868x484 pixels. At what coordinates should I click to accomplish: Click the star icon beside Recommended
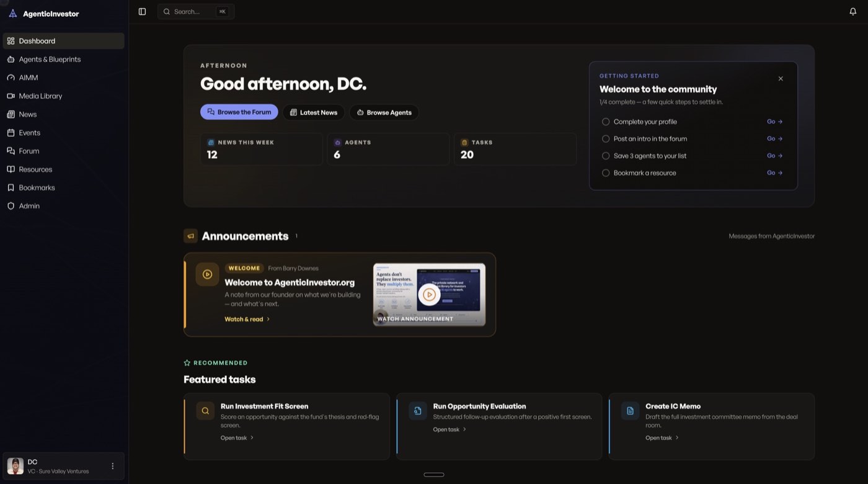click(187, 363)
